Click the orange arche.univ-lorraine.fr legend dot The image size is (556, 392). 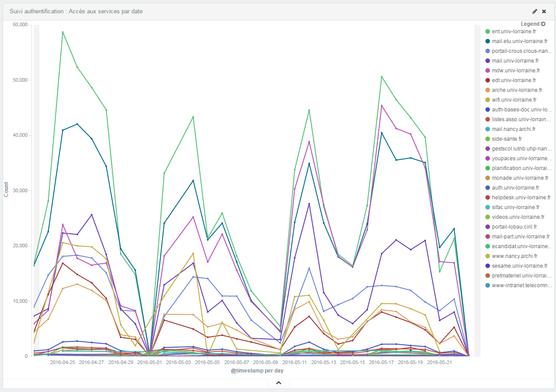point(488,90)
